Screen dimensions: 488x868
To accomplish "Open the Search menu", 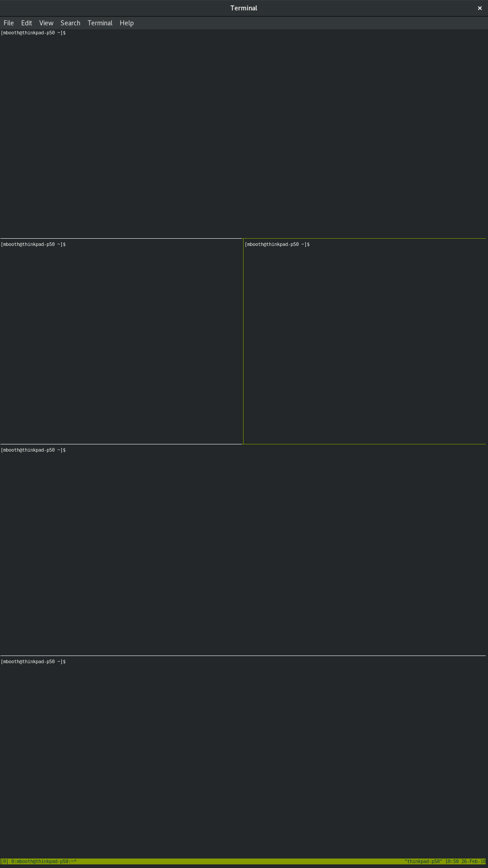I will pos(70,23).
